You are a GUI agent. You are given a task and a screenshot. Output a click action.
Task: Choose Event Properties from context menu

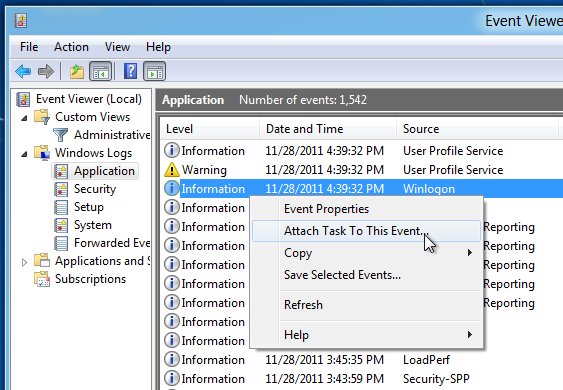(x=367, y=209)
